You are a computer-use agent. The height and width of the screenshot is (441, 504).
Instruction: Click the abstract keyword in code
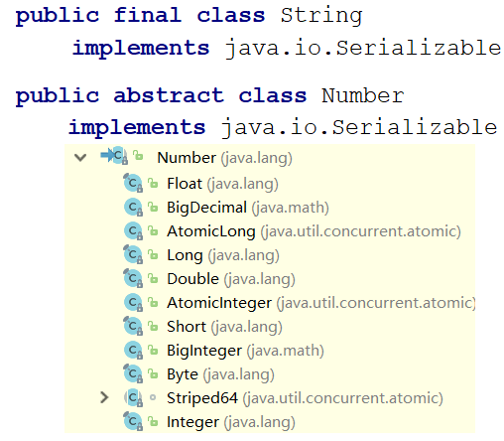click(x=169, y=95)
